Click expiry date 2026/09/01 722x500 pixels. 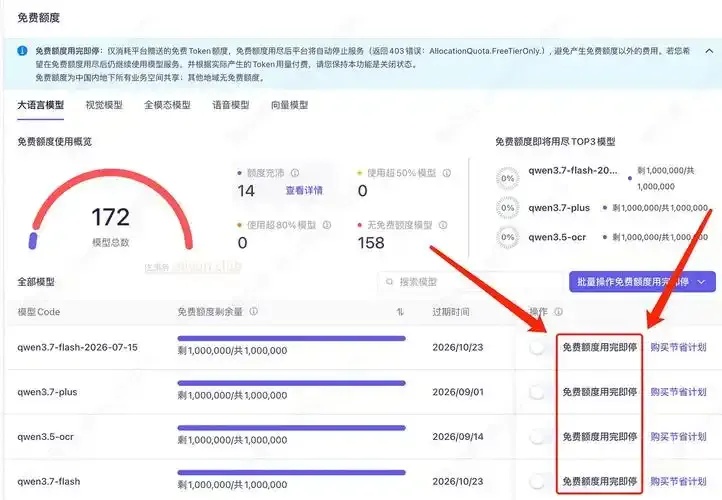(458, 392)
